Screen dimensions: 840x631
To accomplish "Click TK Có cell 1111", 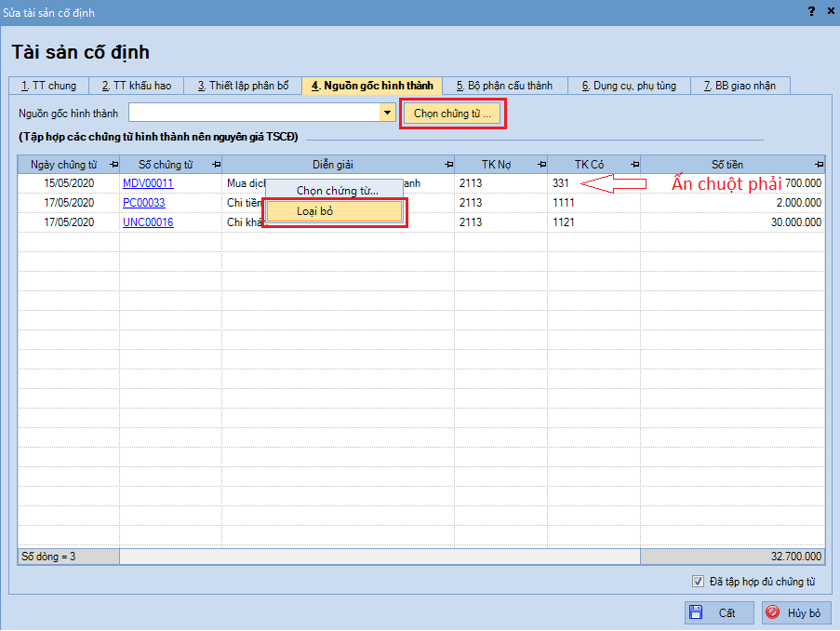I will pyautogui.click(x=593, y=203).
